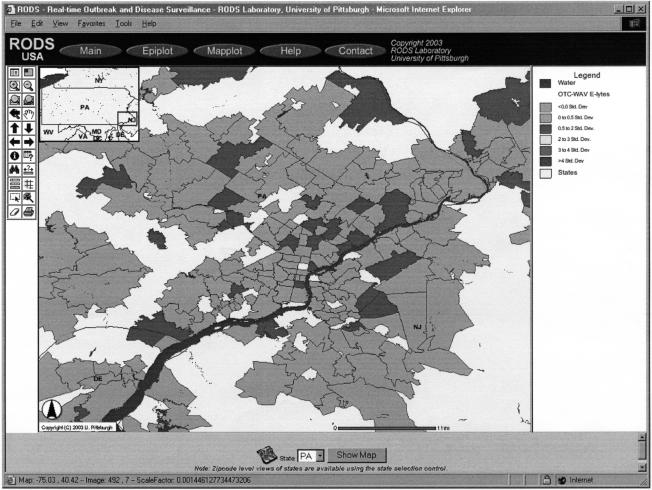
Task: Click the Internet Explorer throbber logo
Action: 634,24
